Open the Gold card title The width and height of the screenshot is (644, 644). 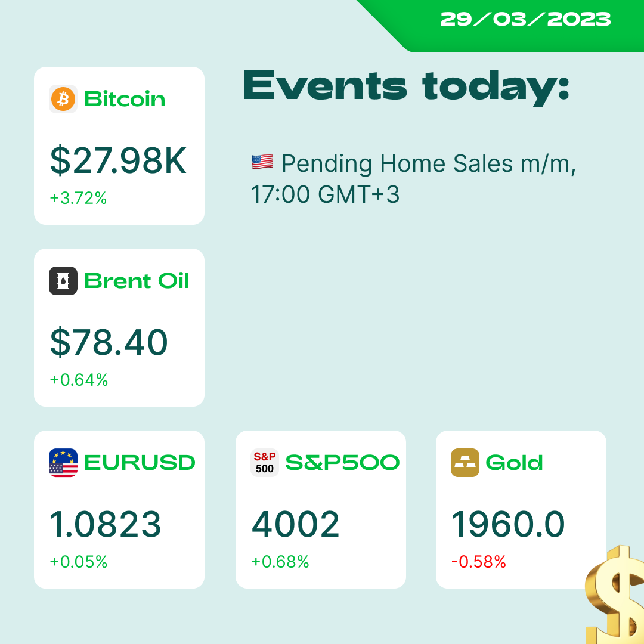(x=514, y=463)
